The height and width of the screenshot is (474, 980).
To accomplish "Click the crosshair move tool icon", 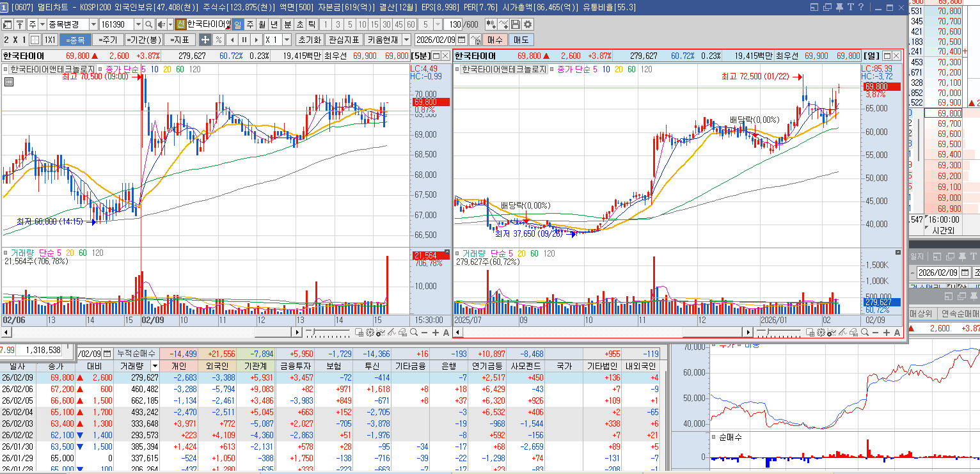I will tap(205, 40).
